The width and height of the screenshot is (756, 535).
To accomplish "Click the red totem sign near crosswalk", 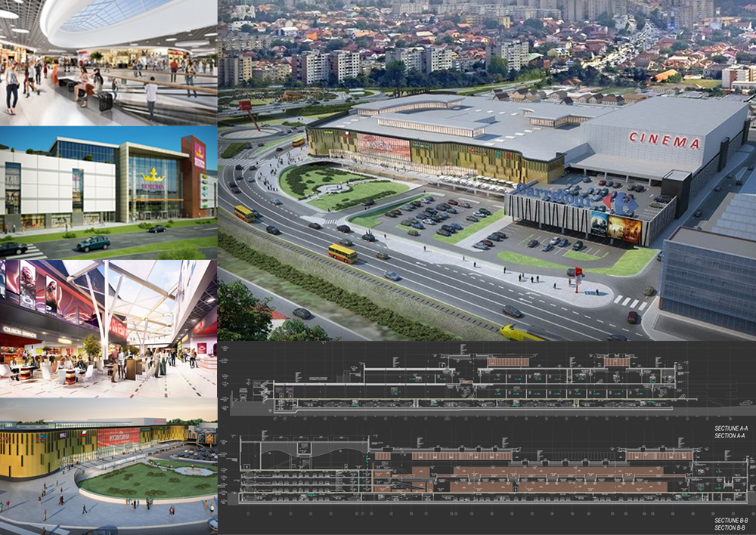I will (x=578, y=277).
